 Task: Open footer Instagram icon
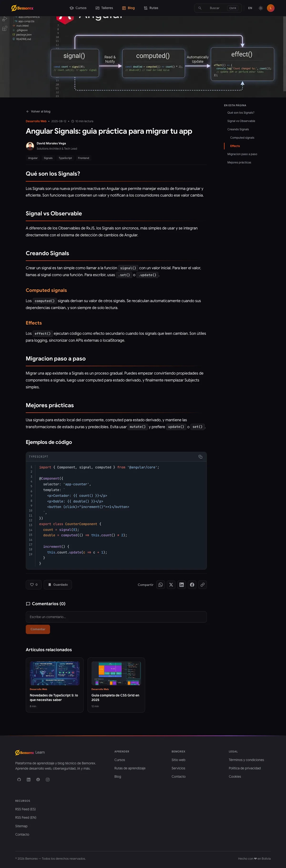coord(47,779)
